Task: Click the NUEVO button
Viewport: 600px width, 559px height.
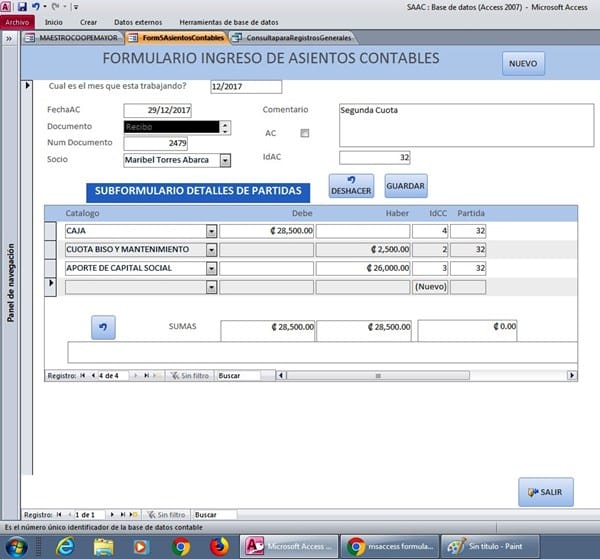Action: click(x=522, y=63)
